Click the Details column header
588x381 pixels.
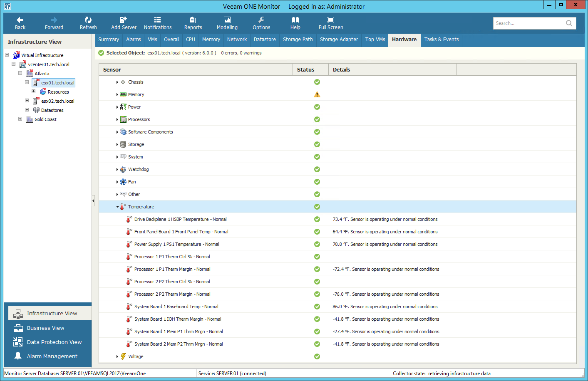[392, 69]
